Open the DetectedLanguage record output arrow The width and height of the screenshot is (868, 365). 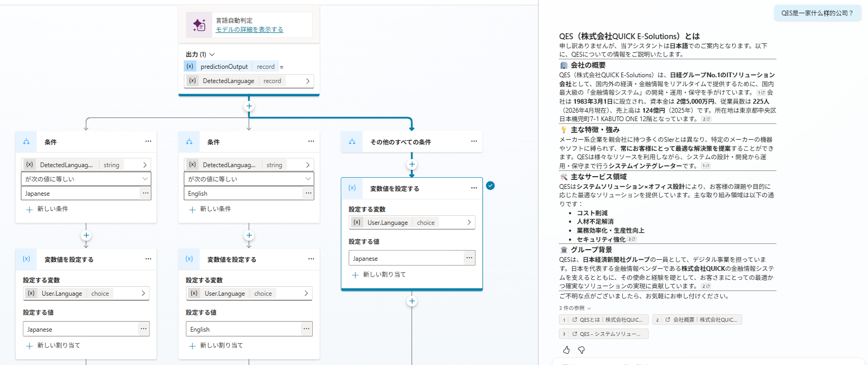click(307, 81)
